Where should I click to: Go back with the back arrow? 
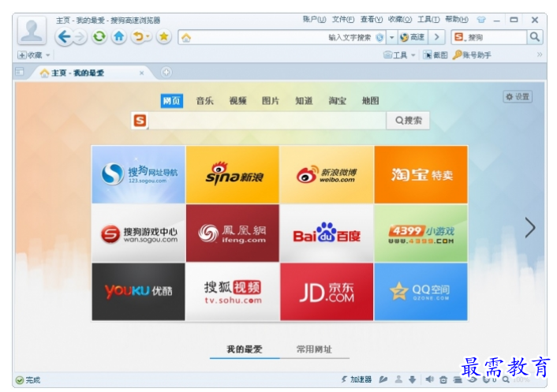(64, 36)
